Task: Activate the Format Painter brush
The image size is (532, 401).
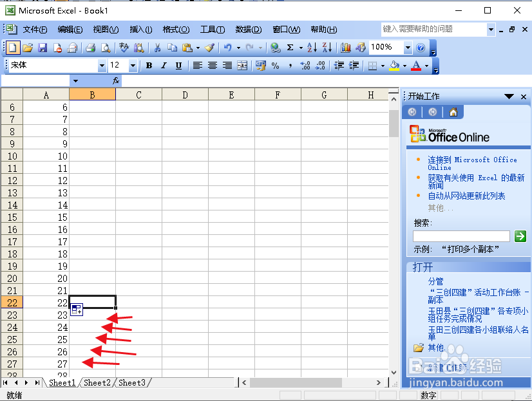Action: click(210, 48)
